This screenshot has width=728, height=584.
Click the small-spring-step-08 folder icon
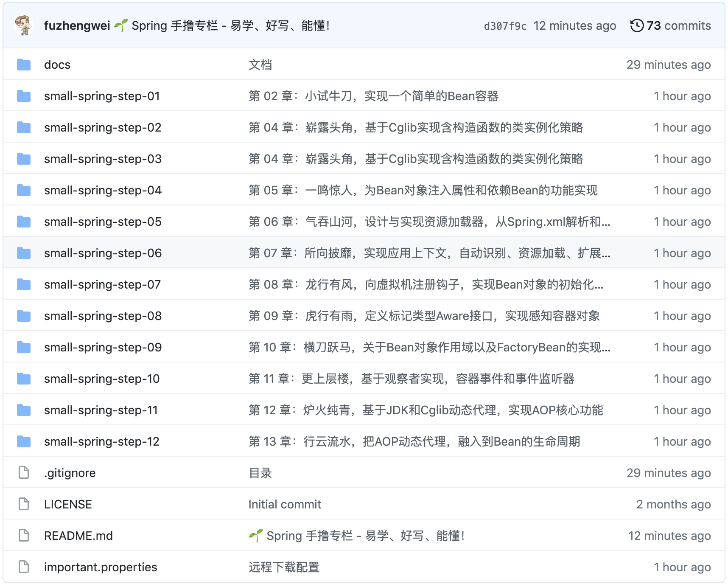tap(24, 316)
